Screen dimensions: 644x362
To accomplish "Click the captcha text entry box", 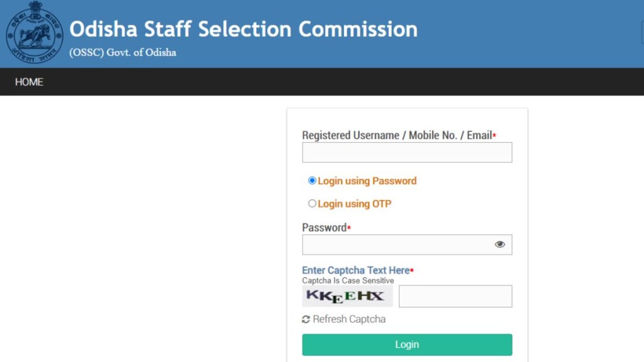I will pyautogui.click(x=455, y=295).
